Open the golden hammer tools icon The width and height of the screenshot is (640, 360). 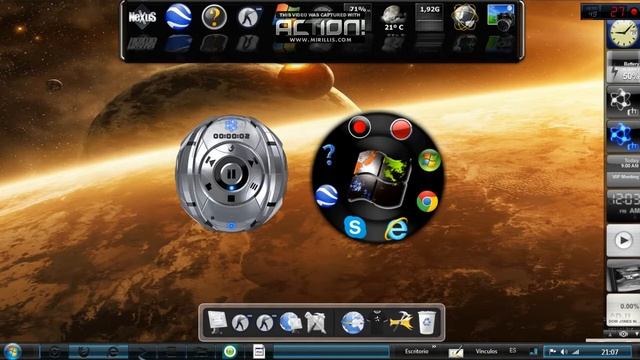401,322
